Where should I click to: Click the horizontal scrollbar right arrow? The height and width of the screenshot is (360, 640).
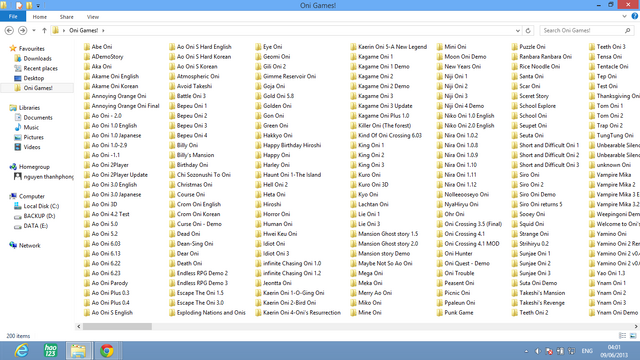tap(636, 327)
